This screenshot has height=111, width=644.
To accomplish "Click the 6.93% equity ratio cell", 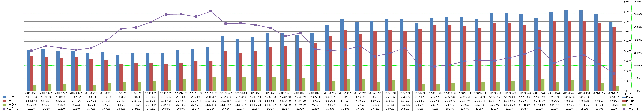I will pyautogui.click(x=614, y=109).
